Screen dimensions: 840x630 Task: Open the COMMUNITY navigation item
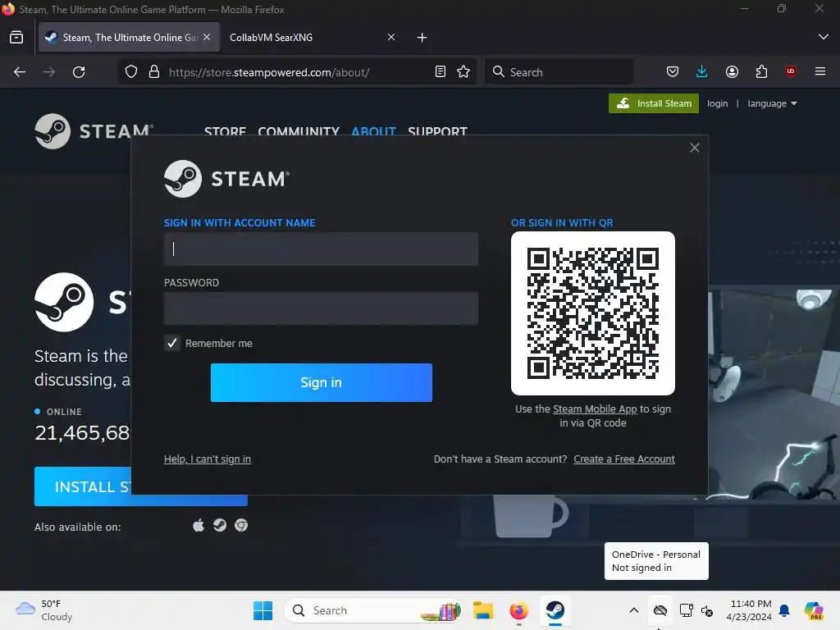click(299, 131)
